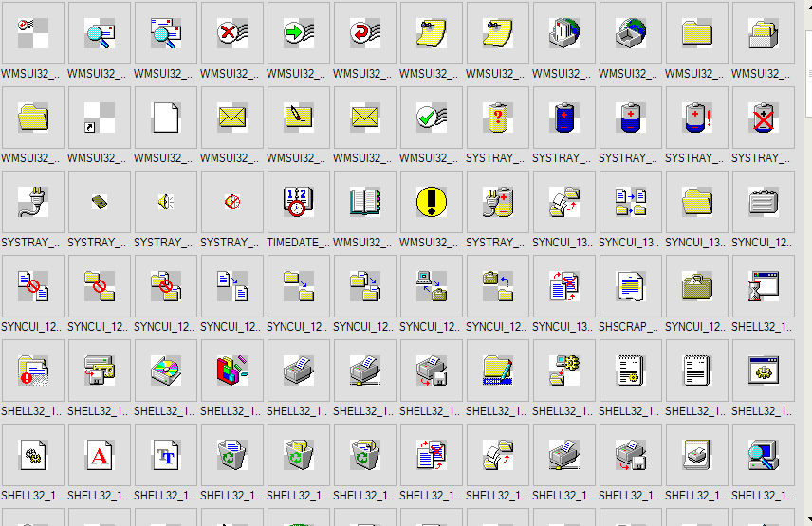Image resolution: width=812 pixels, height=526 pixels.
Task: Select the red muted speaker icon
Action: point(232,202)
